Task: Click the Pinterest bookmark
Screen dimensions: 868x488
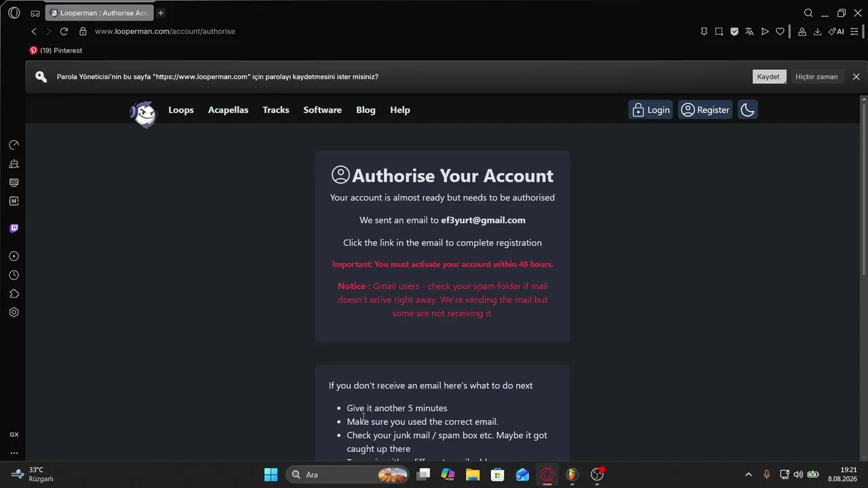Action: point(56,50)
